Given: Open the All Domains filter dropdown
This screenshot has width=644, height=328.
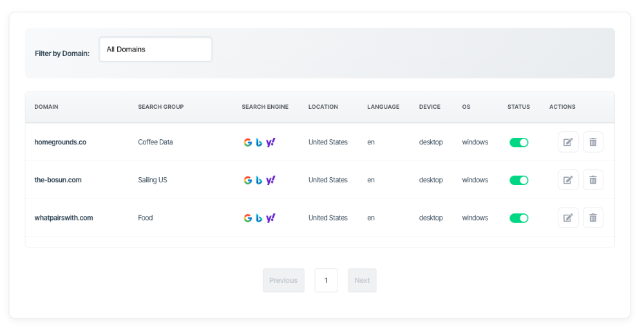Looking at the screenshot, I should click(156, 50).
